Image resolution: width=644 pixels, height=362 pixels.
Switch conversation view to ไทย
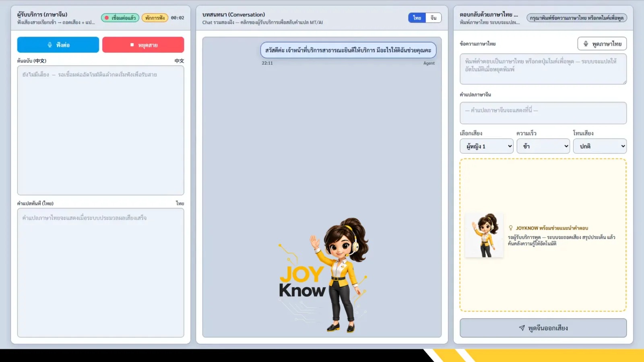[x=417, y=18]
